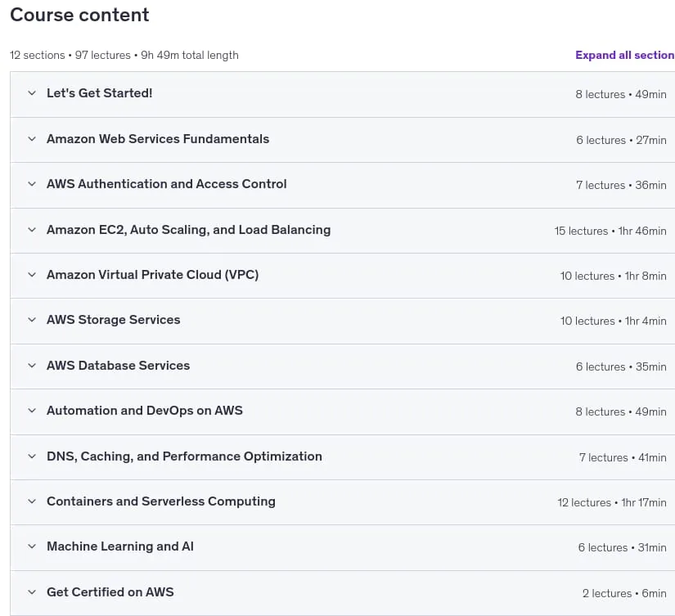Click '6 lectures • 27min' text
This screenshot has width=675, height=616.
pyautogui.click(x=621, y=141)
